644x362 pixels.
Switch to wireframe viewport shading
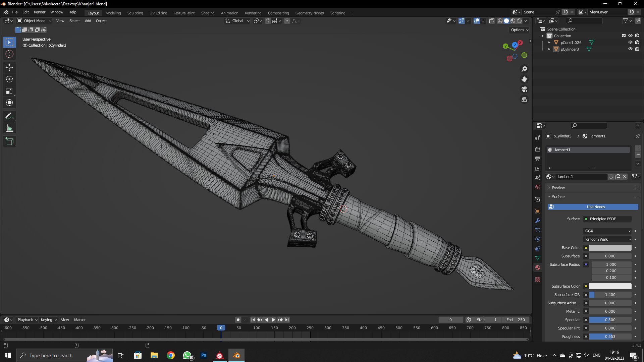tap(500, 21)
